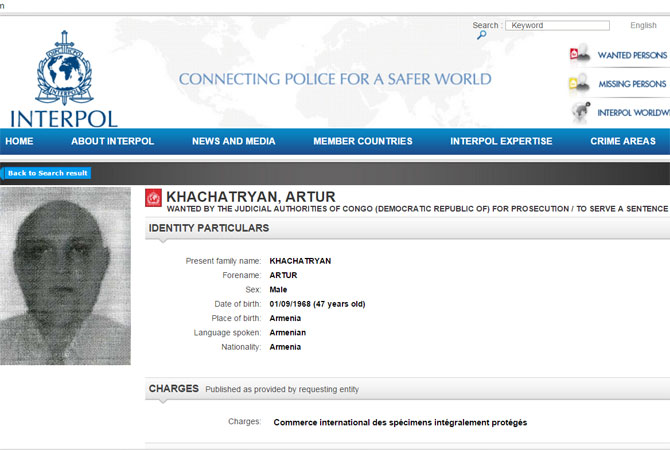The width and height of the screenshot is (670, 450).
Task: Open the Crime Areas menu
Action: (623, 141)
